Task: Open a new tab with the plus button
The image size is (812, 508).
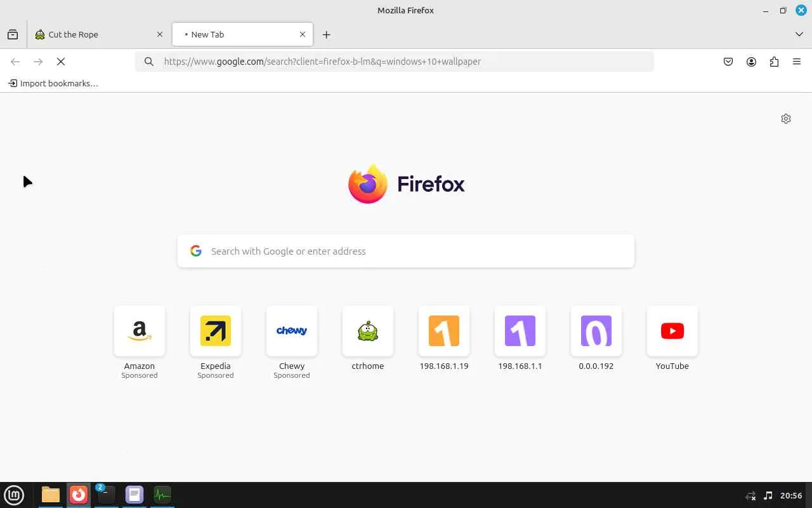Action: tap(326, 34)
